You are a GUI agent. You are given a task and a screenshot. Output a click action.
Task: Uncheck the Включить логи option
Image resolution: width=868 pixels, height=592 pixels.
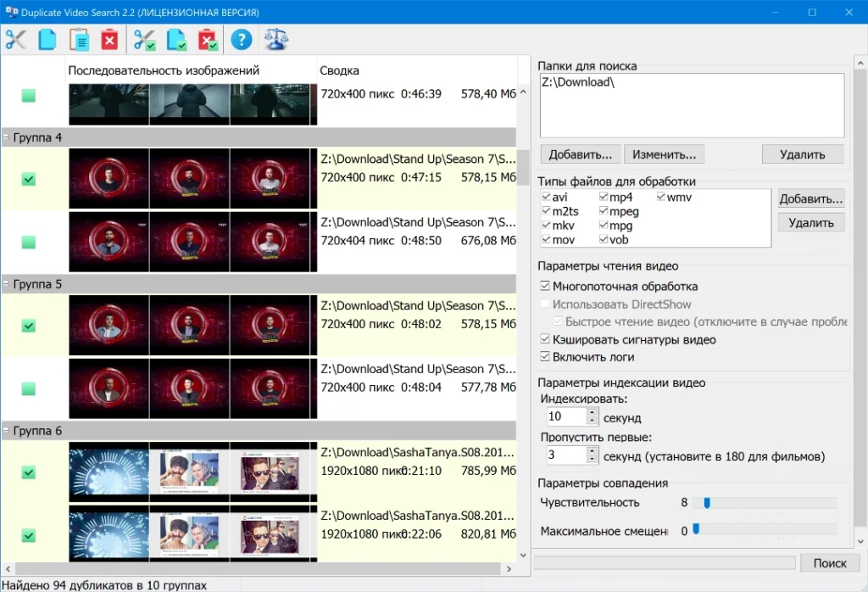[546, 357]
